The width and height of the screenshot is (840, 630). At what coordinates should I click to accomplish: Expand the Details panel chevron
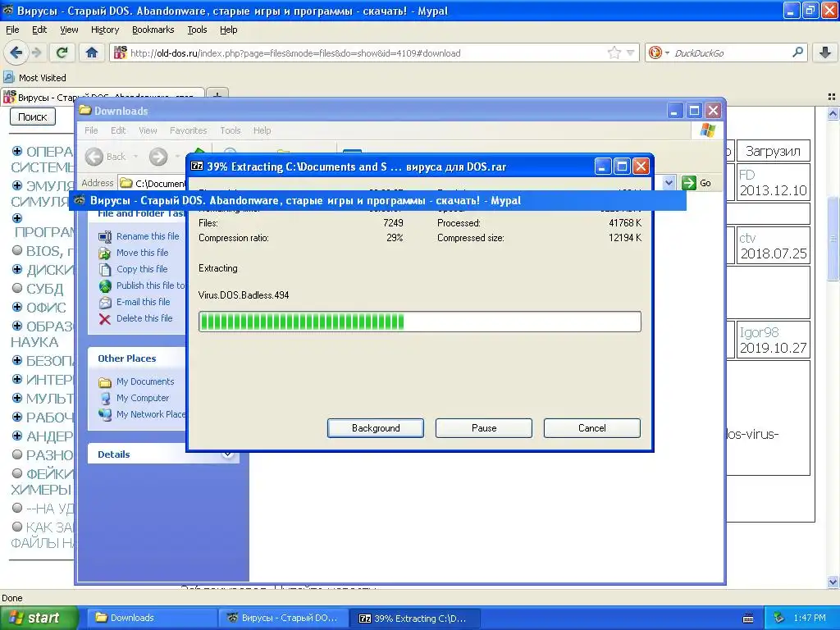point(228,454)
